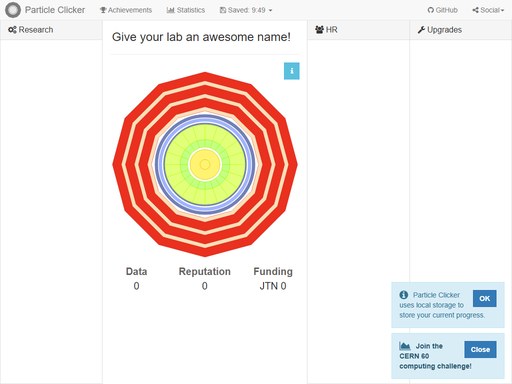The width and height of the screenshot is (512, 384).
Task: Open the CERN 60 computing challenge link
Action: [x=435, y=356]
